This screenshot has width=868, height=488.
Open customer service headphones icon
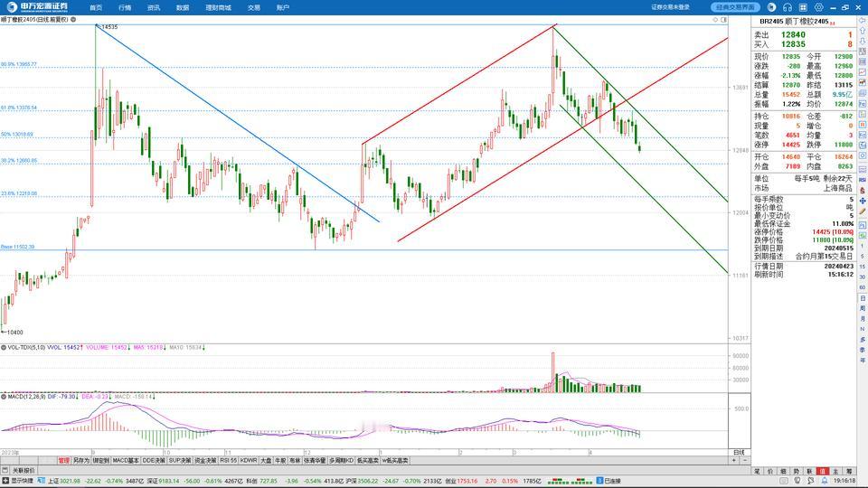click(788, 7)
